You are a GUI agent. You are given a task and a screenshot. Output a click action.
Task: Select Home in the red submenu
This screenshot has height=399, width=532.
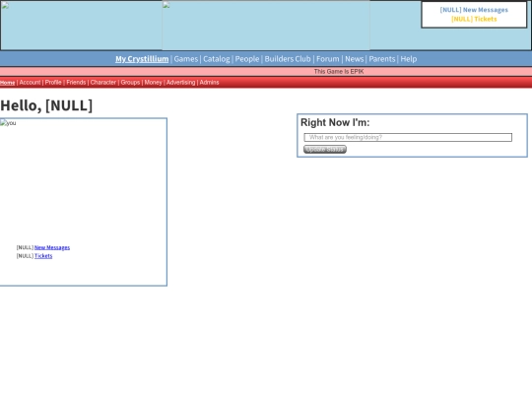tap(8, 83)
